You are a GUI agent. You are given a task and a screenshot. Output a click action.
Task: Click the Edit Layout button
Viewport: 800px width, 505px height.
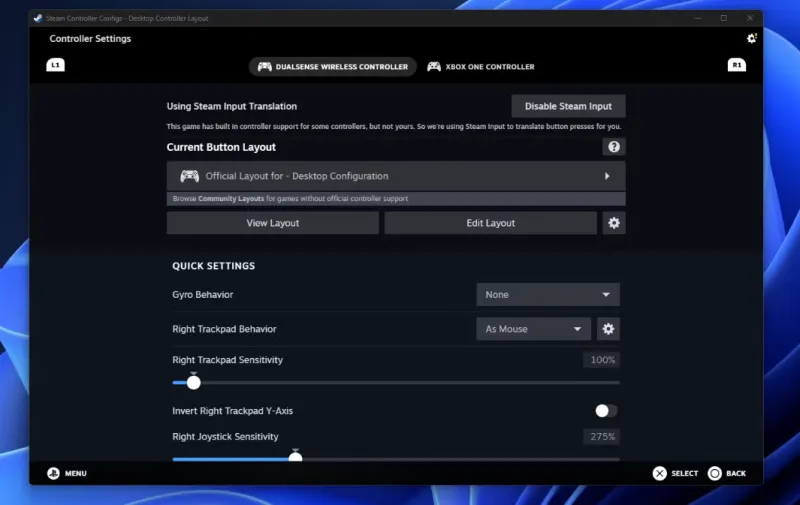click(490, 223)
